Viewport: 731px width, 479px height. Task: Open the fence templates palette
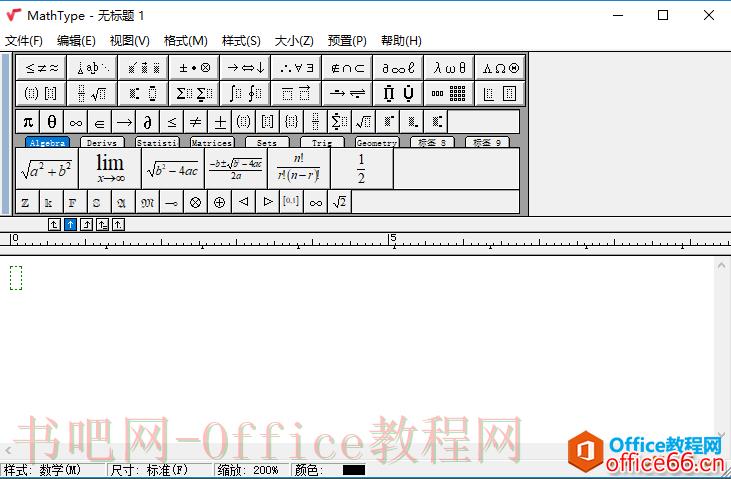(41, 93)
